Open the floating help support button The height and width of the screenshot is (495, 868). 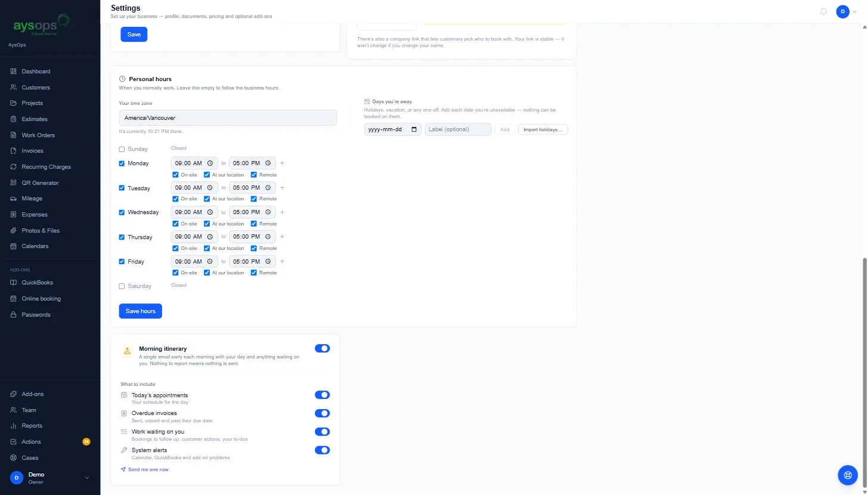pos(847,475)
